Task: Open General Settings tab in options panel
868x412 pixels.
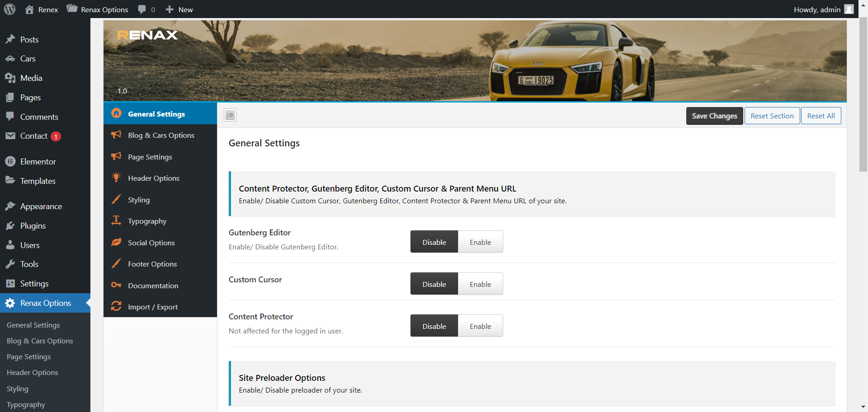Action: pos(160,114)
